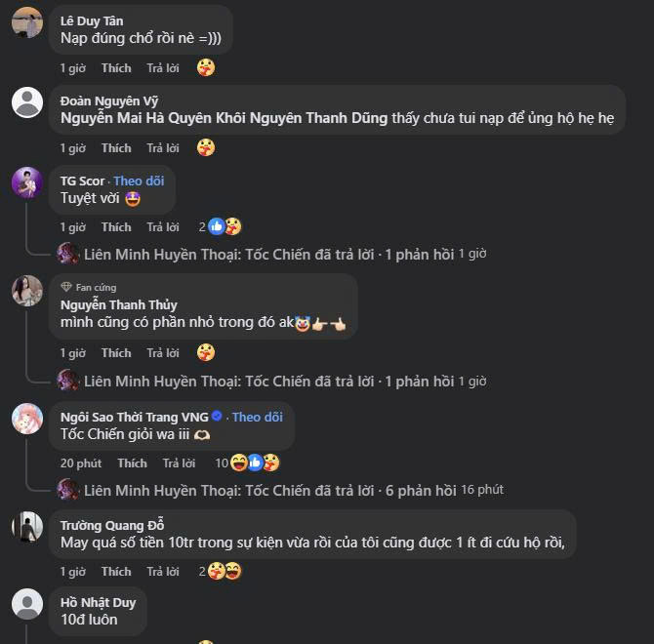Viewport: 654px width, 644px height.
Task: Click TG Scor's profile picture
Action: click(27, 182)
